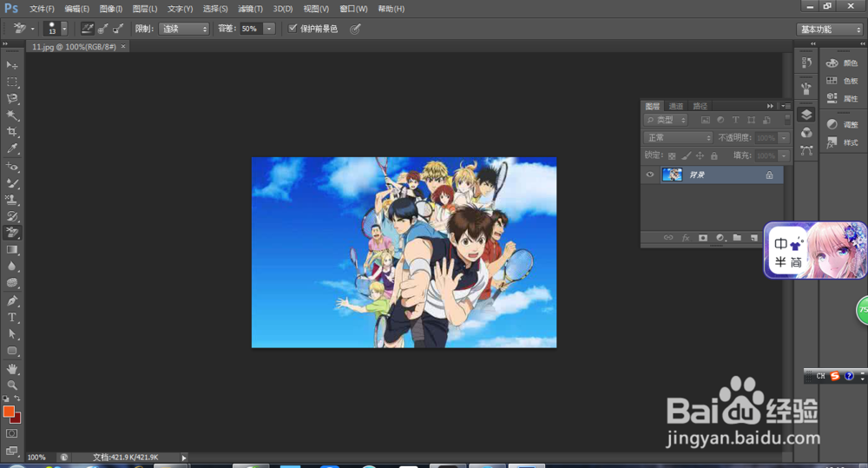Choose Sampling: Background Swatch option

click(118, 29)
